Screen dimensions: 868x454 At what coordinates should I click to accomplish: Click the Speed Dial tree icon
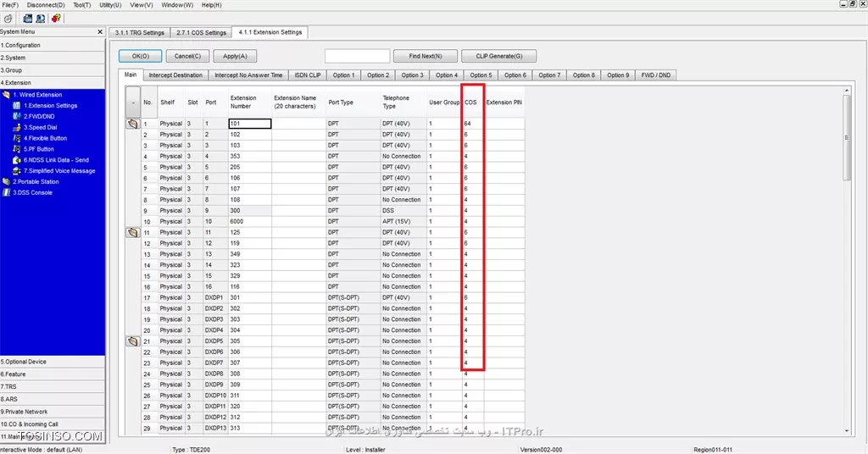(17, 127)
